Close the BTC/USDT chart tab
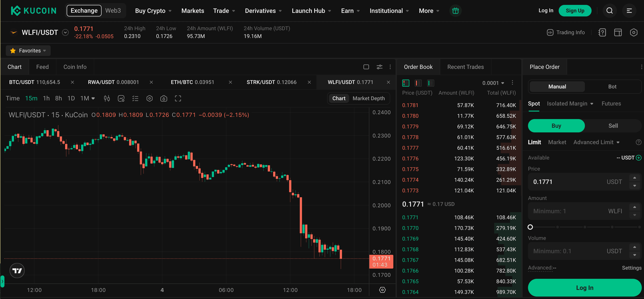 click(72, 82)
